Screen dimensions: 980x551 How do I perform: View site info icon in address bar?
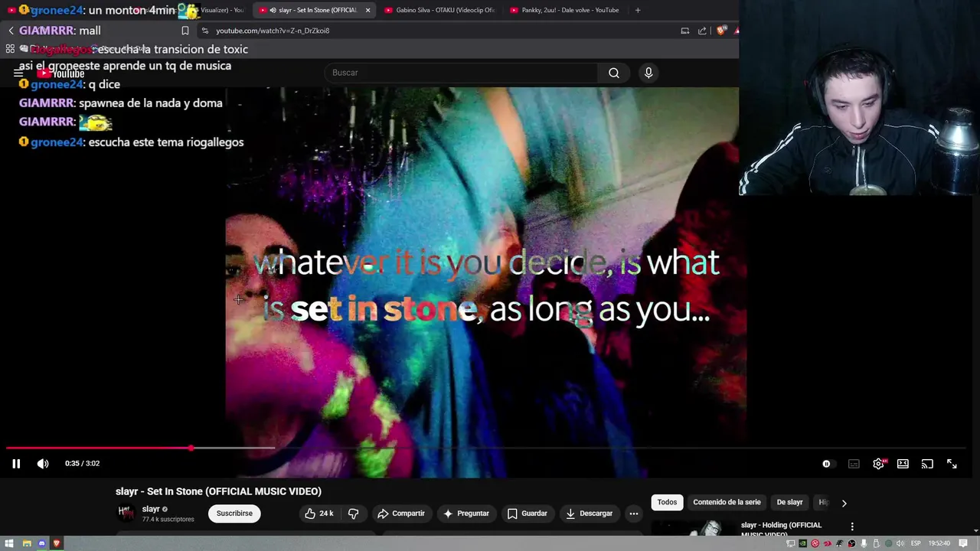204,31
